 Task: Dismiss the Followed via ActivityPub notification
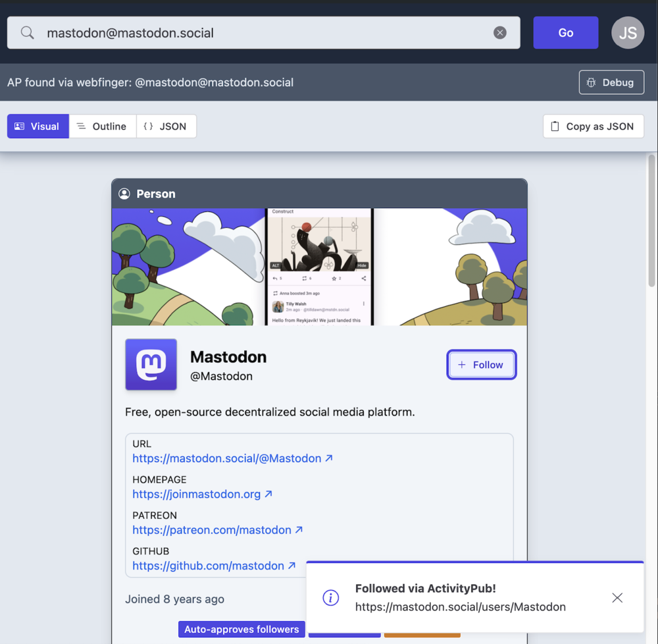(617, 598)
